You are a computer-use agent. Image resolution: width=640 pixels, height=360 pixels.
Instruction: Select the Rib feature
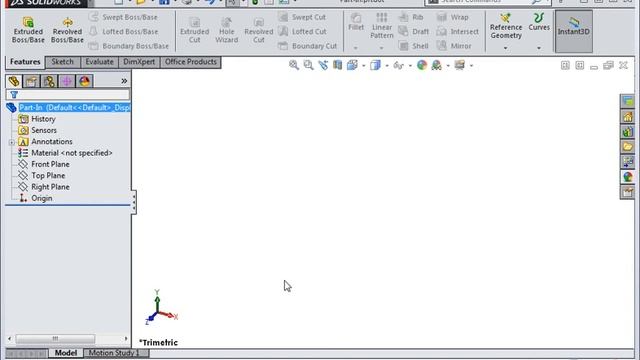point(411,17)
